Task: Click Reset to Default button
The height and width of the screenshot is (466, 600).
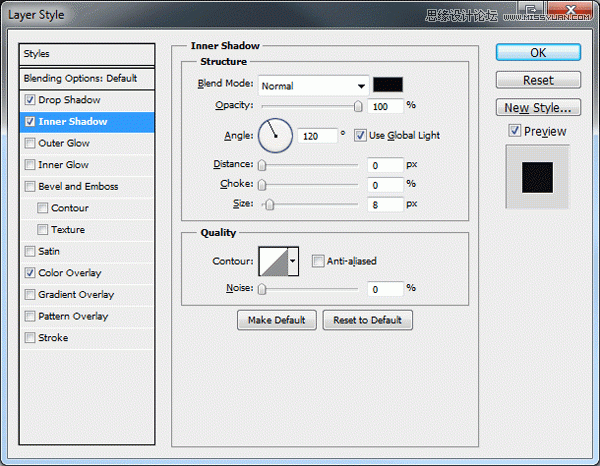Action: click(367, 320)
